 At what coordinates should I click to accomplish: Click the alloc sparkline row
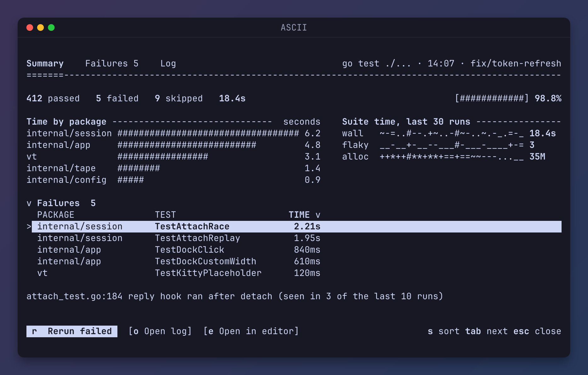444,157
